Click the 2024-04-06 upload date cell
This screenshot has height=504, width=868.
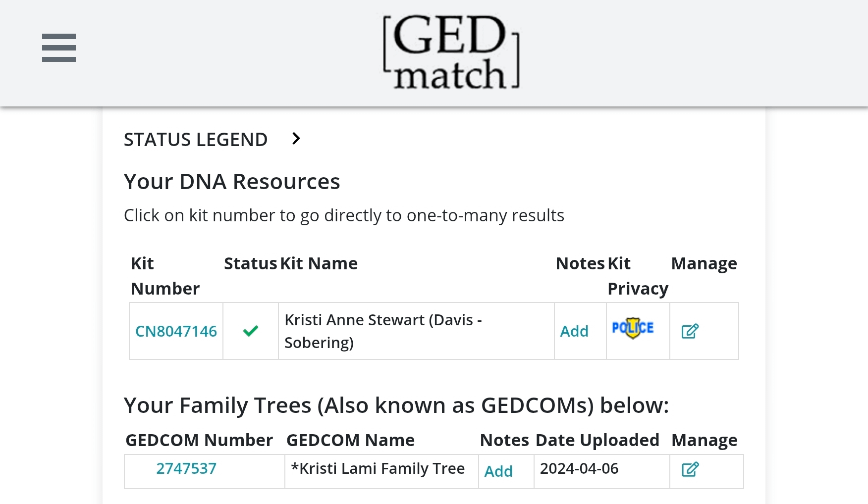(x=579, y=468)
